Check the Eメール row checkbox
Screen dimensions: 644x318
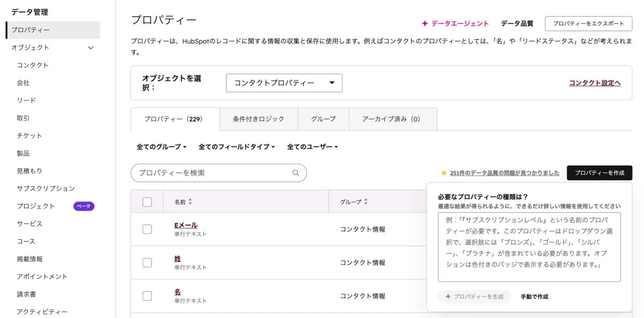[148, 229]
